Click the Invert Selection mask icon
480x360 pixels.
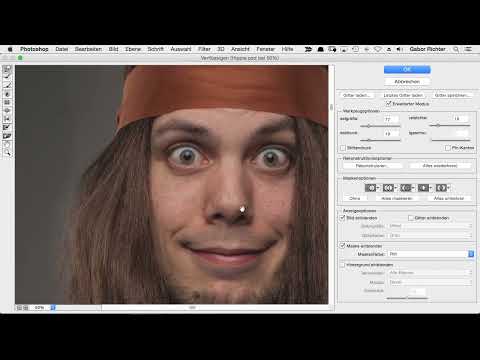[441, 188]
